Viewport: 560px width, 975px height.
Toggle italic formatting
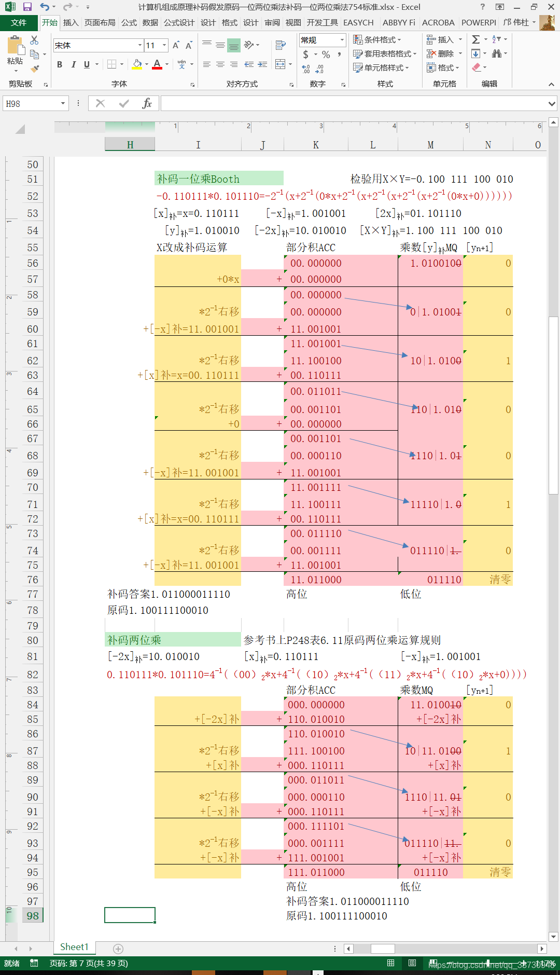click(73, 65)
